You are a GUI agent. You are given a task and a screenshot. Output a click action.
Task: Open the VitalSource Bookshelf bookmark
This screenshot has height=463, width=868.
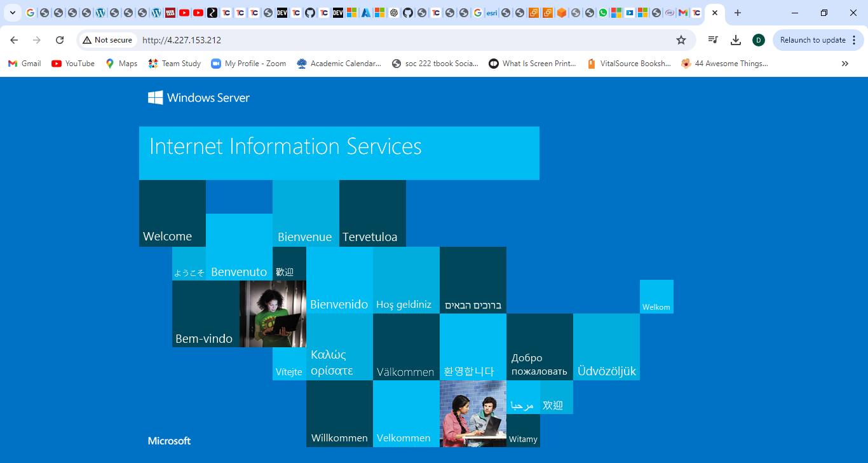tap(629, 64)
